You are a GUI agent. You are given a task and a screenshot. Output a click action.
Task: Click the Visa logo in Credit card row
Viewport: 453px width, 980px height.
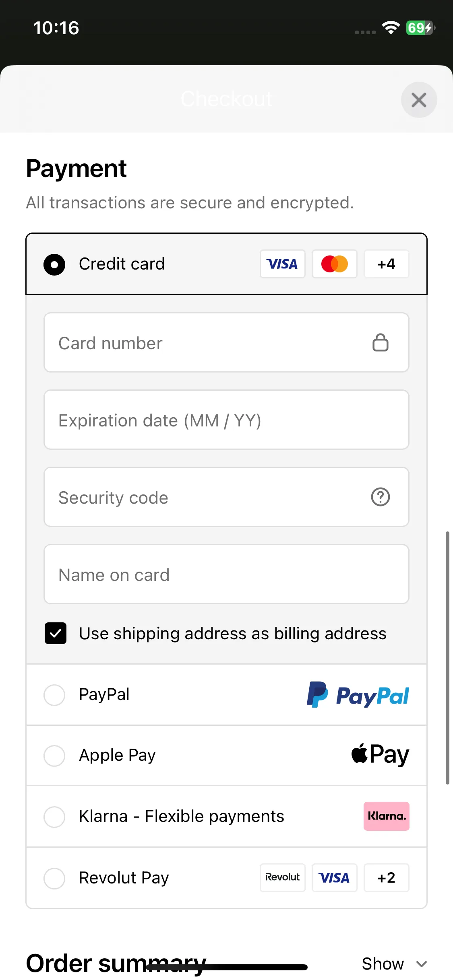[283, 264]
